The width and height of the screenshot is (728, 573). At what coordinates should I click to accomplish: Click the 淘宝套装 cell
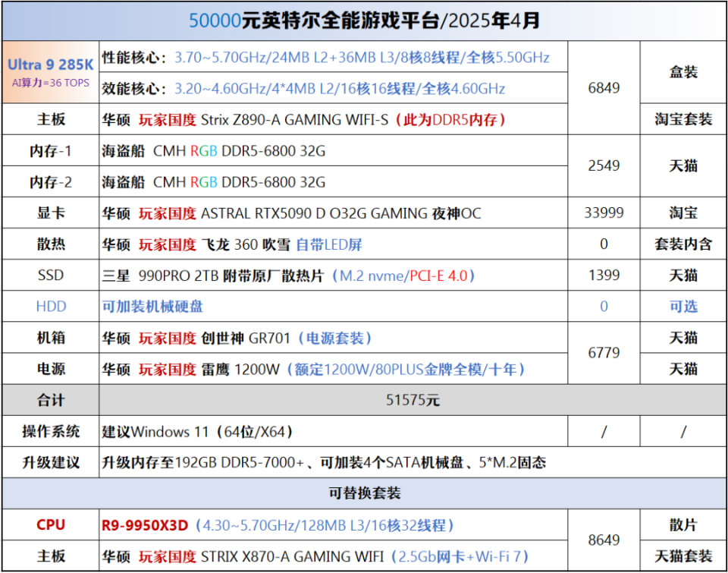click(683, 119)
